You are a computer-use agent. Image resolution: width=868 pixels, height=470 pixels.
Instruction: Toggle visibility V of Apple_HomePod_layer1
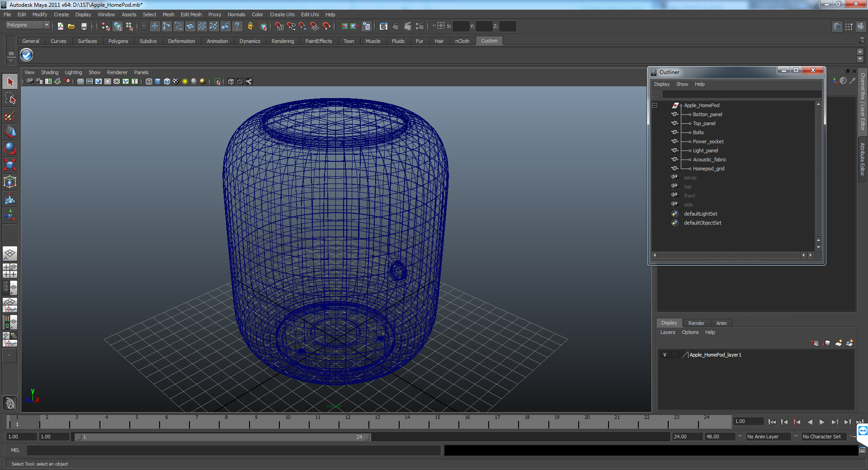click(x=665, y=355)
